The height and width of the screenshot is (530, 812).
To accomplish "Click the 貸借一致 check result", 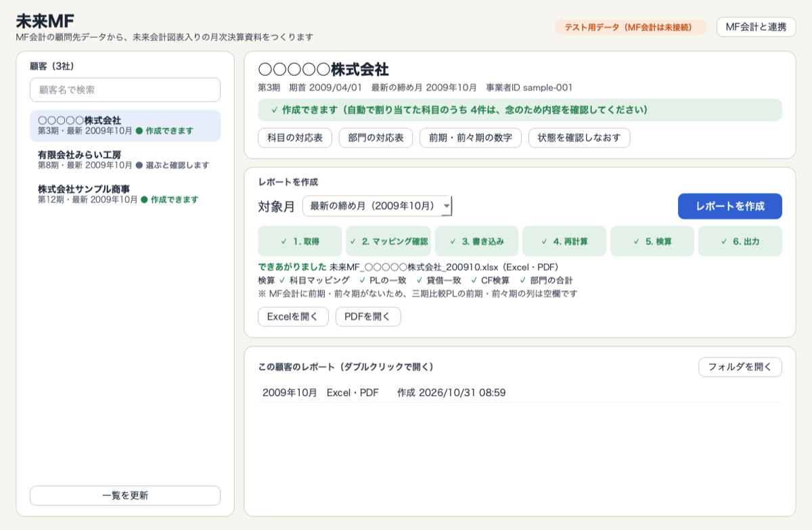I will click(438, 280).
